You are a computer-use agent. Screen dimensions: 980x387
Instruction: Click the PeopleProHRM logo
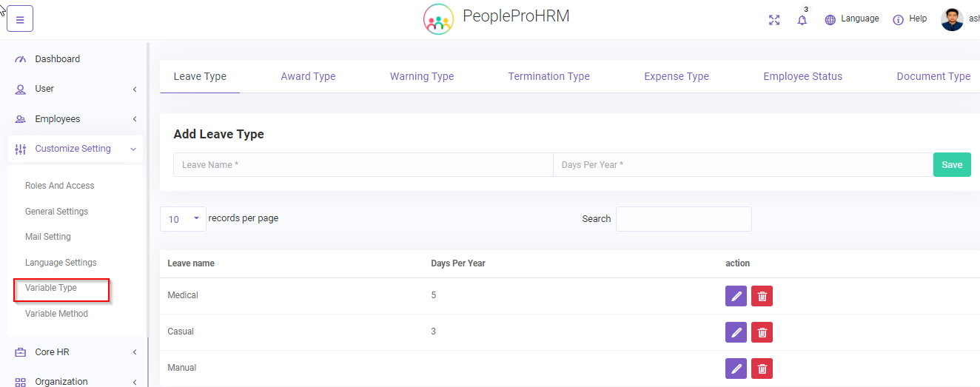(x=438, y=19)
